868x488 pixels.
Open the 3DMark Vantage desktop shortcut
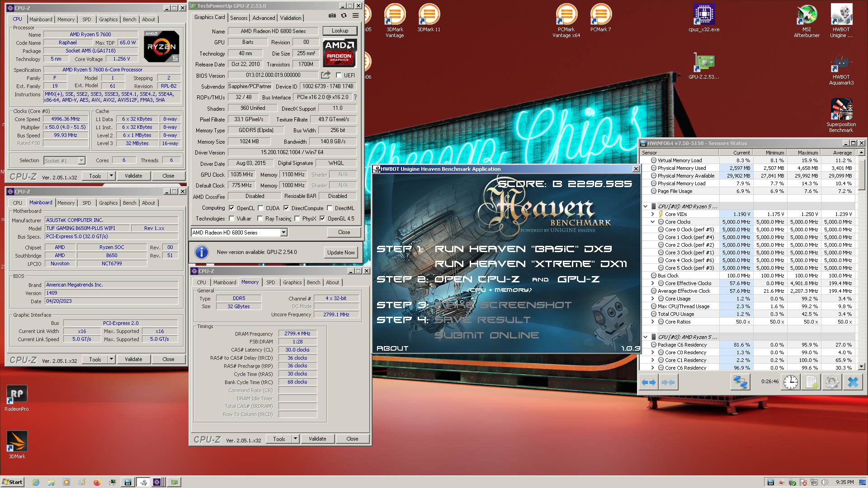[395, 21]
